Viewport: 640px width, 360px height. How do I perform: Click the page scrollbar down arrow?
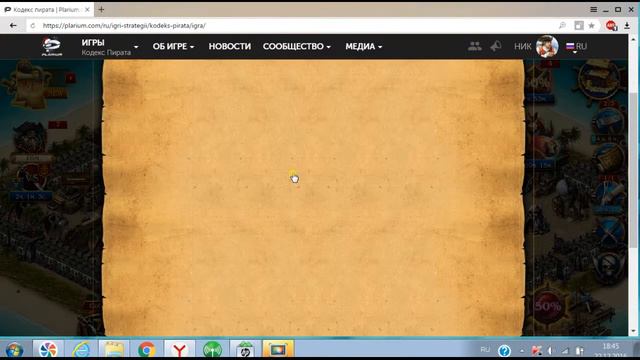point(633,331)
